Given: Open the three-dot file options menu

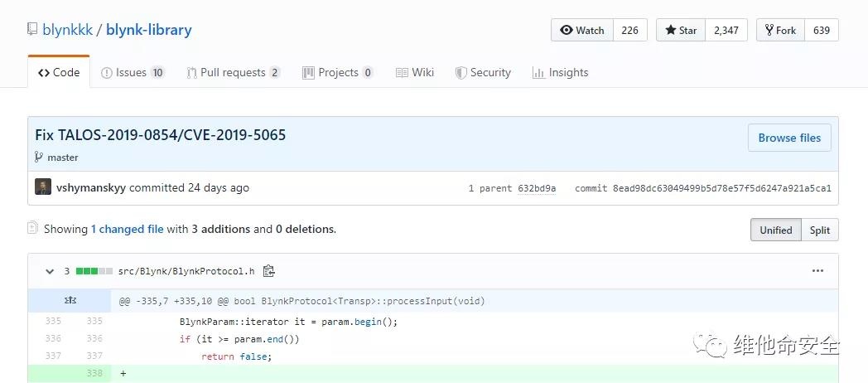Looking at the screenshot, I should [x=817, y=271].
